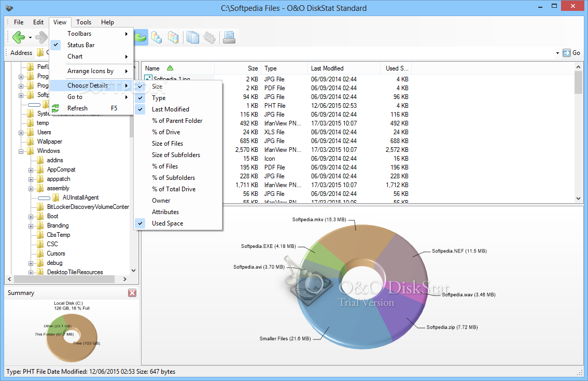This screenshot has width=588, height=381.
Task: Expand the apppatch folder node
Action: tap(31, 179)
